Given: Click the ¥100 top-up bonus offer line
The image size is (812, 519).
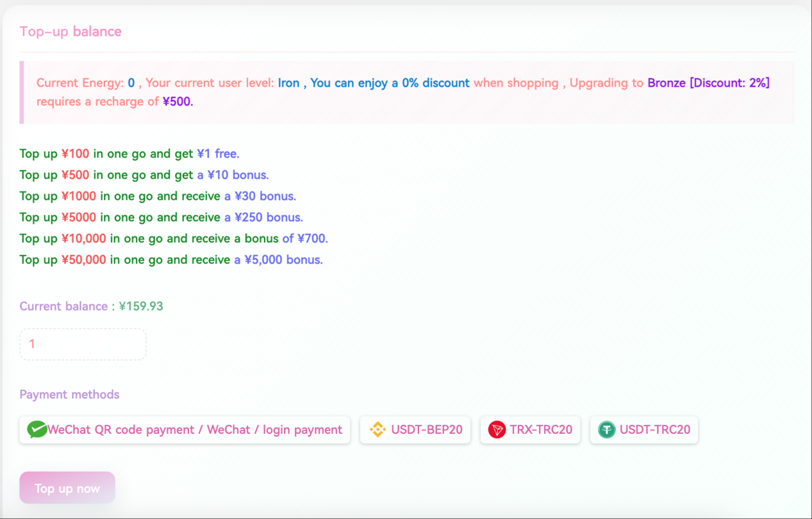Looking at the screenshot, I should coord(128,153).
